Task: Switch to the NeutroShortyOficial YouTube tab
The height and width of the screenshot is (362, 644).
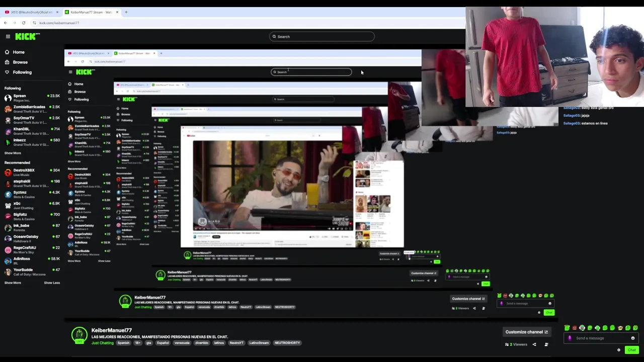Action: 32,12
